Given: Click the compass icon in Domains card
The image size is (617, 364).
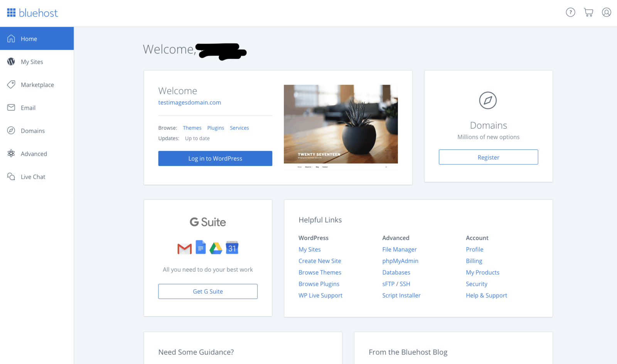Looking at the screenshot, I should click(x=488, y=101).
